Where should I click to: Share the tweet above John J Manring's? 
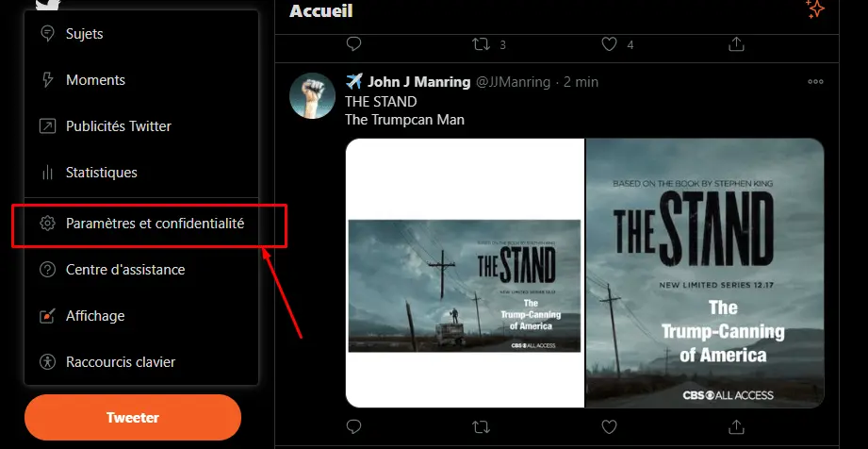736,44
